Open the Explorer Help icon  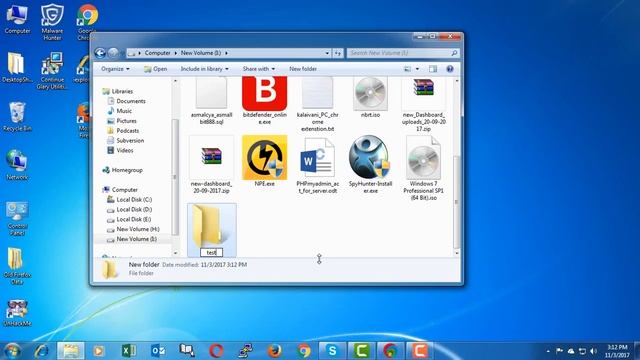450,69
